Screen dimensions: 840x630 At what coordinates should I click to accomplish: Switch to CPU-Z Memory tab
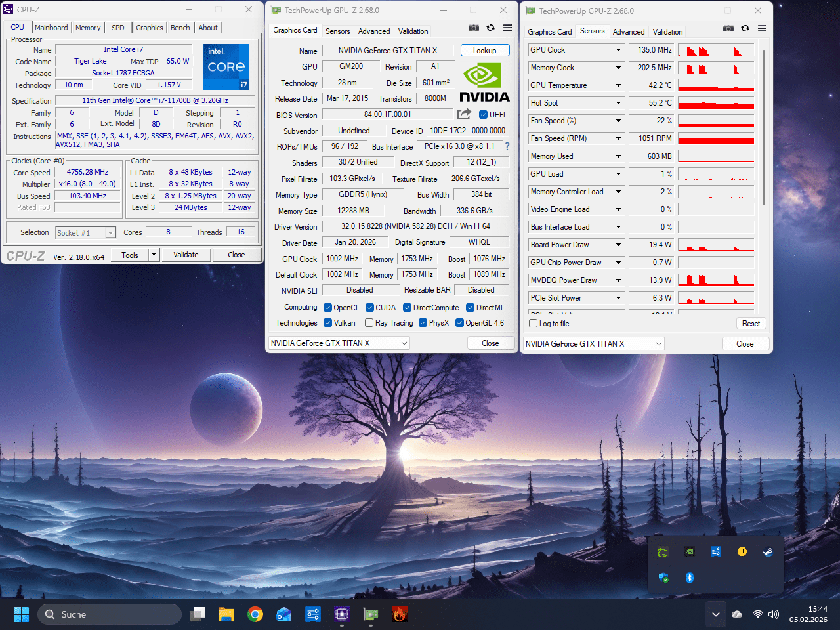click(x=88, y=28)
